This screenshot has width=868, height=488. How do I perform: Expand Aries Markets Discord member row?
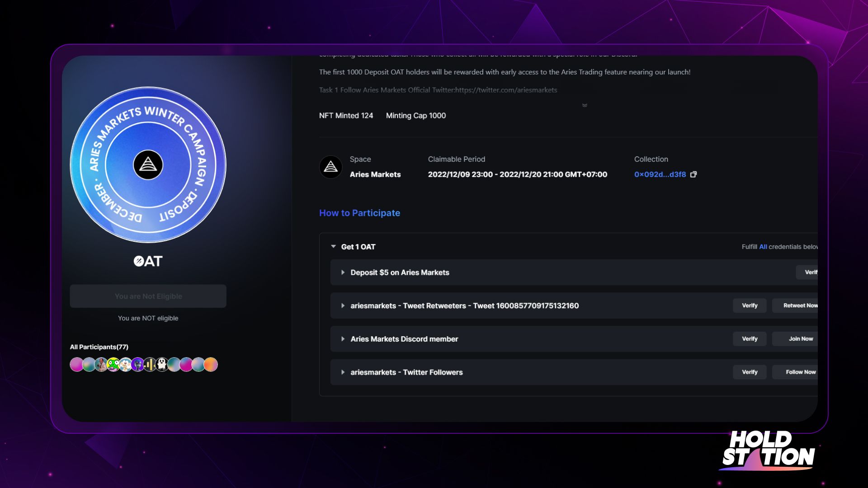[x=343, y=339]
